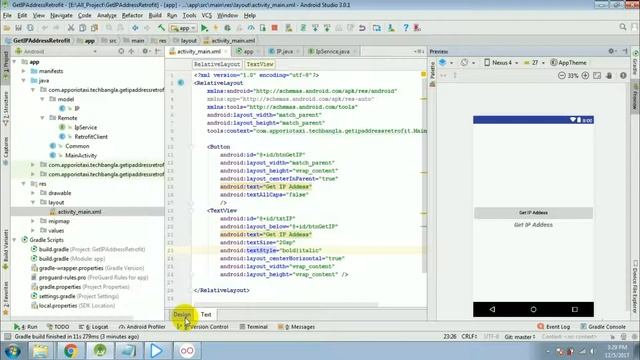Switch to the IP.java editor tab
The width and height of the screenshot is (640, 360).
(284, 51)
